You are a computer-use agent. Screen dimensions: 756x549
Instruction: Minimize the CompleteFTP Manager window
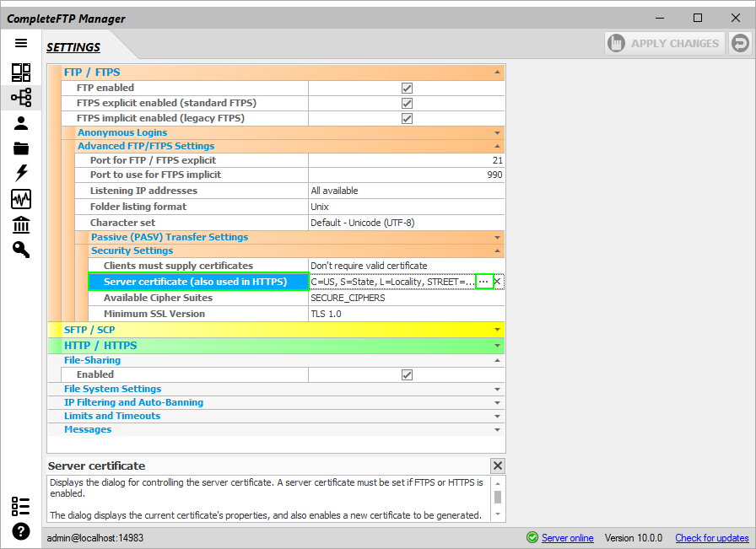(660, 18)
